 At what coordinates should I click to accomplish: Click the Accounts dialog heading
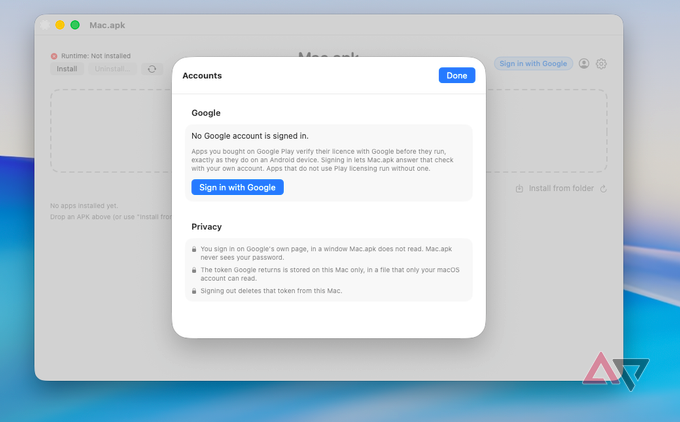click(202, 75)
